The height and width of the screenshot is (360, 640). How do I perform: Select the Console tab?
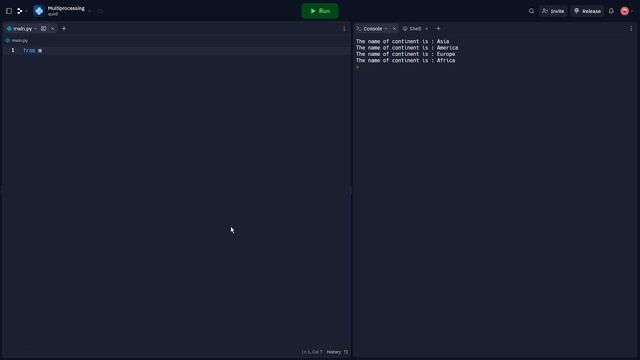372,29
